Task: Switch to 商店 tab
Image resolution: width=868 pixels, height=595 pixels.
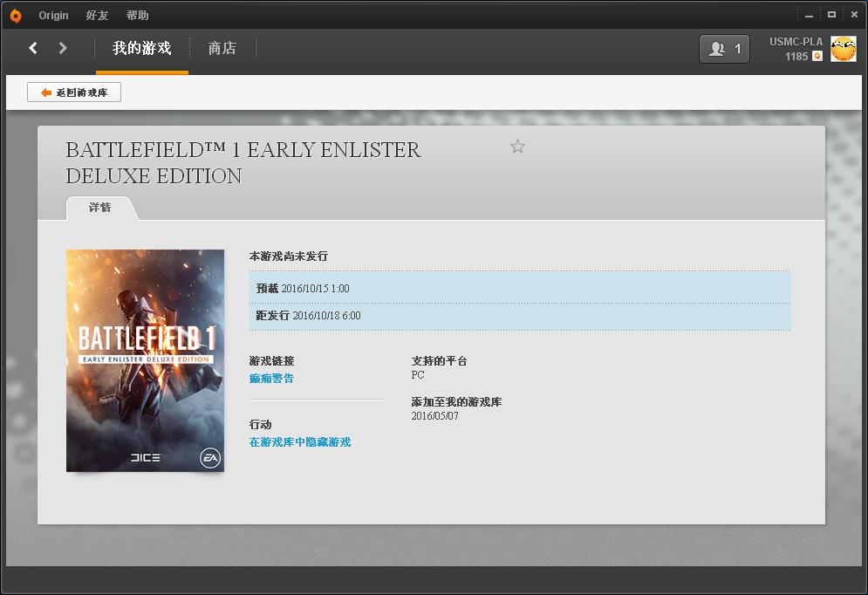Action: tap(222, 49)
